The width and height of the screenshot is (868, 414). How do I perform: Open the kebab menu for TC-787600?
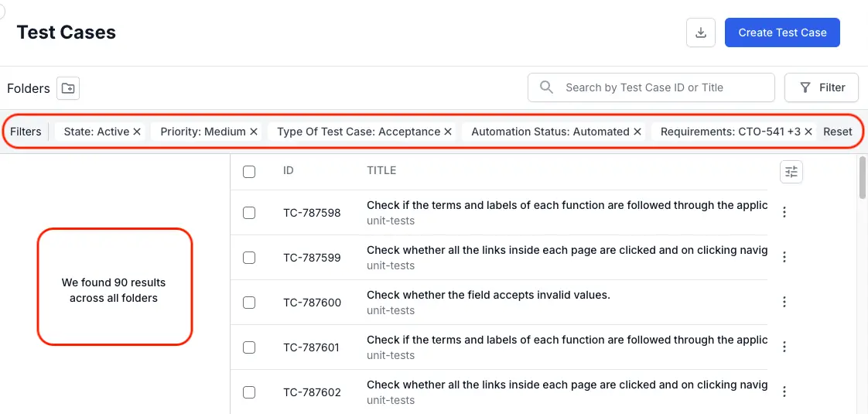784,303
